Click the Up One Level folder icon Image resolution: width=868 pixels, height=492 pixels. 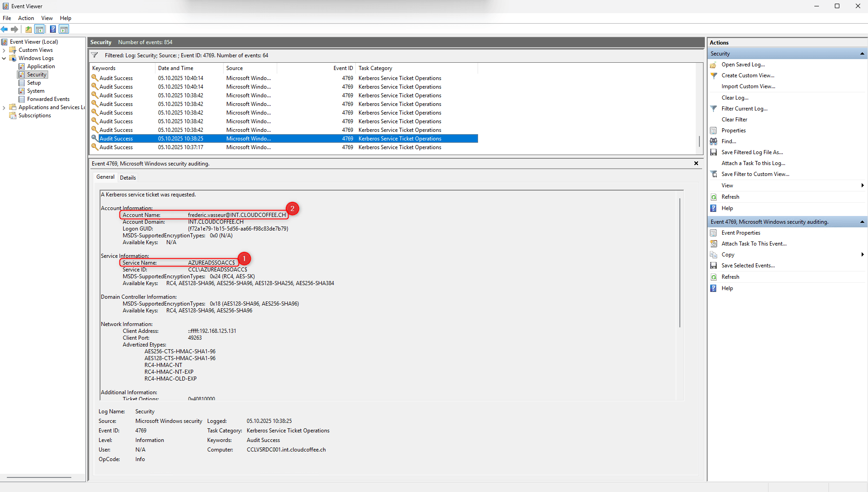[x=29, y=30]
